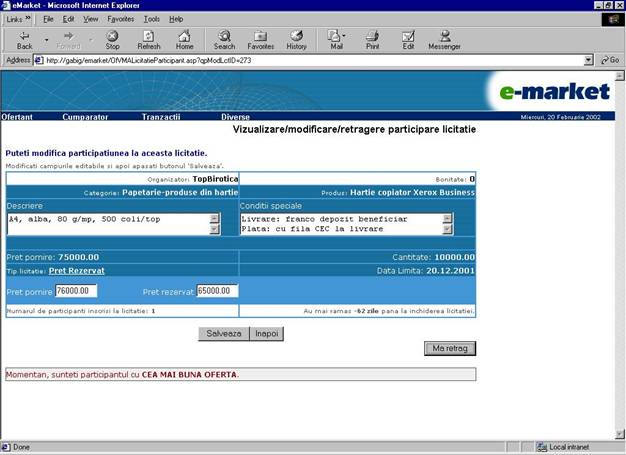Show browsing History icon

point(297,39)
